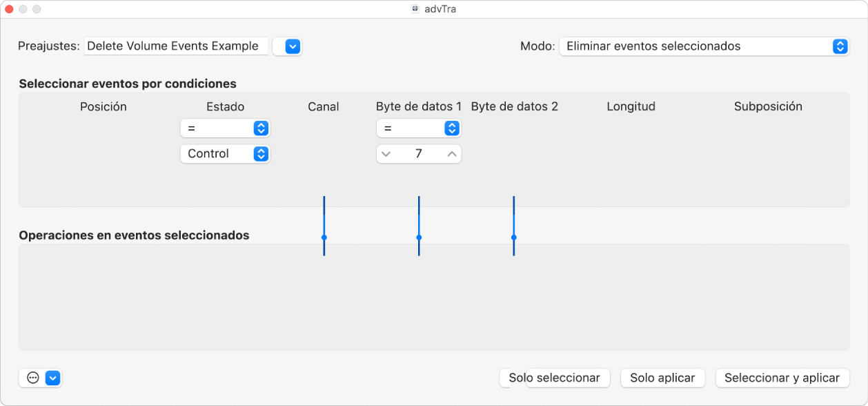
Task: Decrease the Byte de datos 1 value
Action: pos(386,154)
